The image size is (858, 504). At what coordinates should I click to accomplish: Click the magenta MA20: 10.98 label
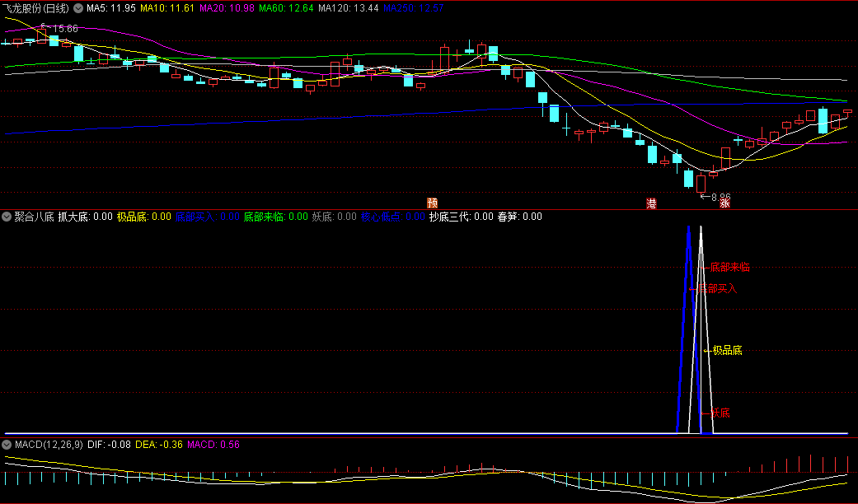(x=227, y=8)
